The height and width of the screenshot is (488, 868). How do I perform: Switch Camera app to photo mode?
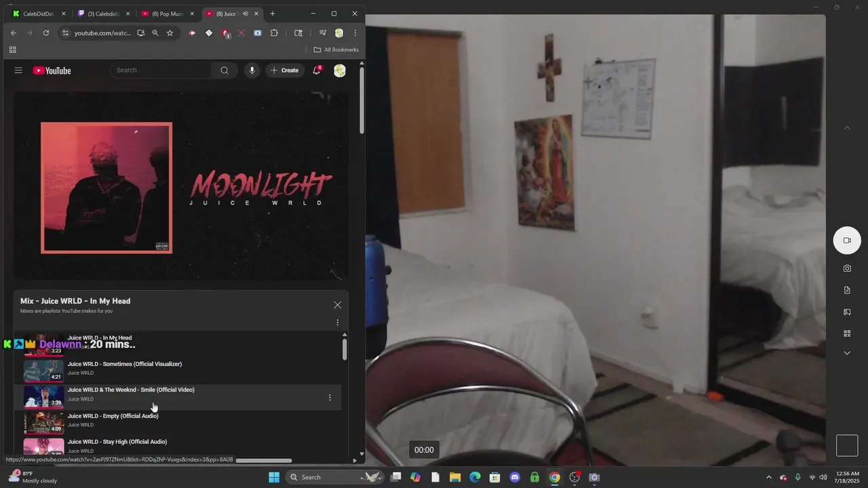(x=847, y=268)
